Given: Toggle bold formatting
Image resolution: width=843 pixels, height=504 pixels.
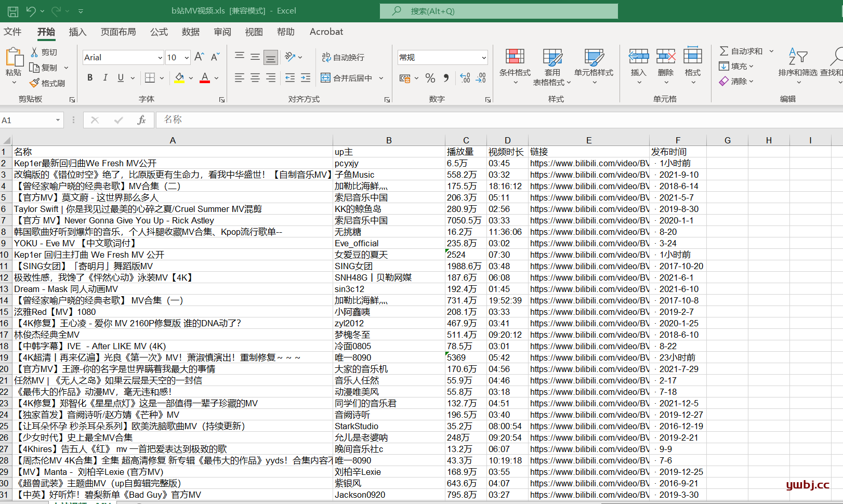Looking at the screenshot, I should click(90, 78).
